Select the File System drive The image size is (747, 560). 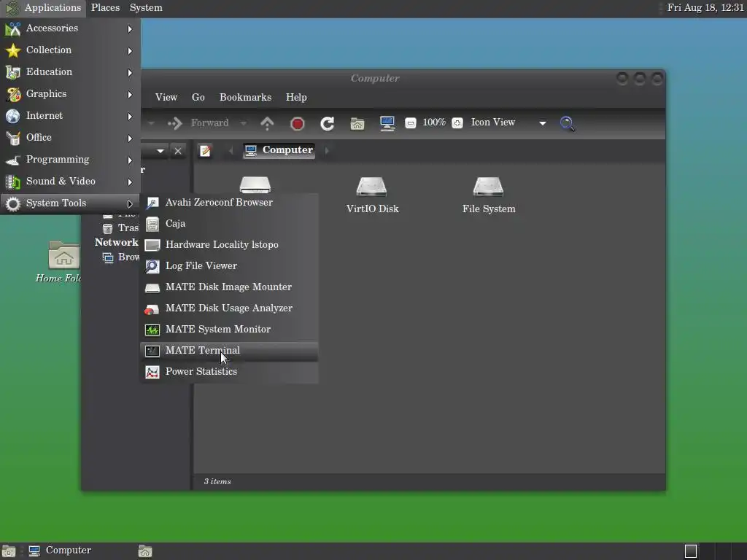489,195
